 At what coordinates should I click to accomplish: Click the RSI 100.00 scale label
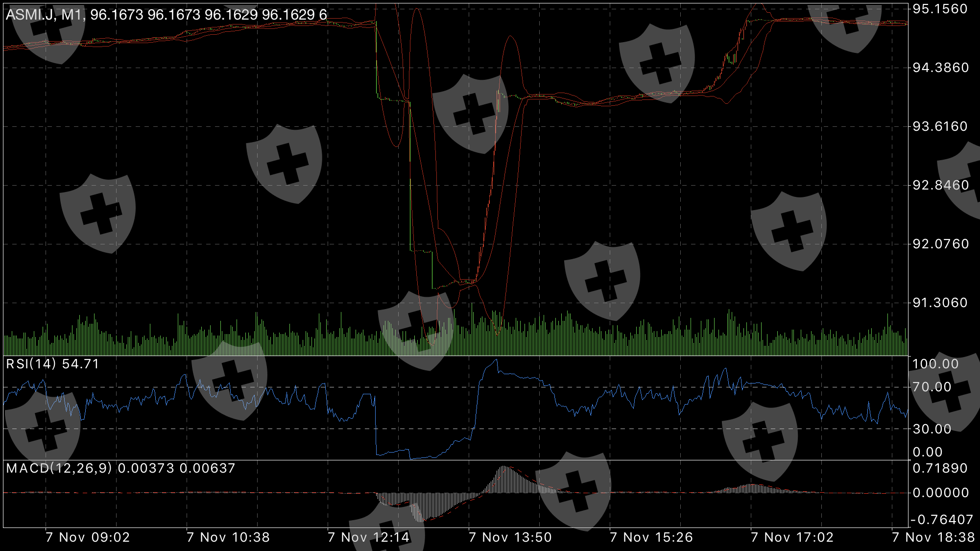point(935,364)
